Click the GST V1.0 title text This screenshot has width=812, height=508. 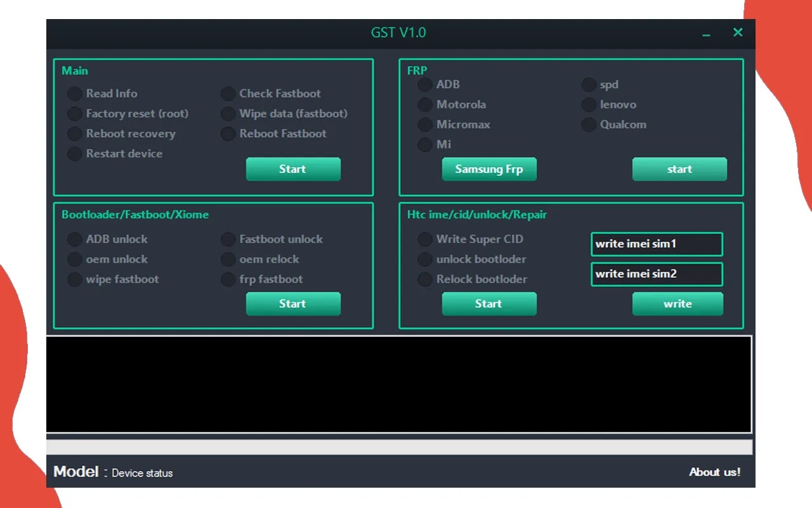click(398, 32)
